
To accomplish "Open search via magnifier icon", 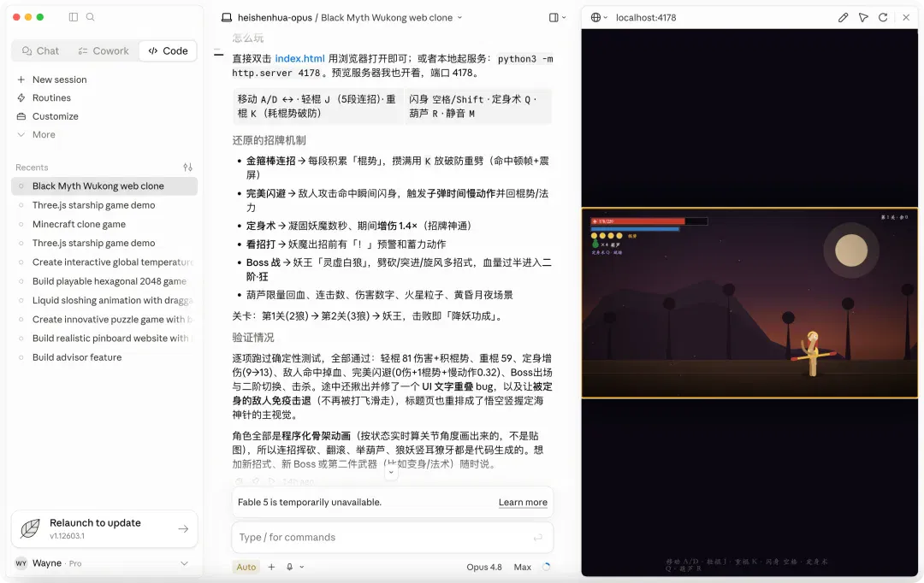I will [x=90, y=17].
